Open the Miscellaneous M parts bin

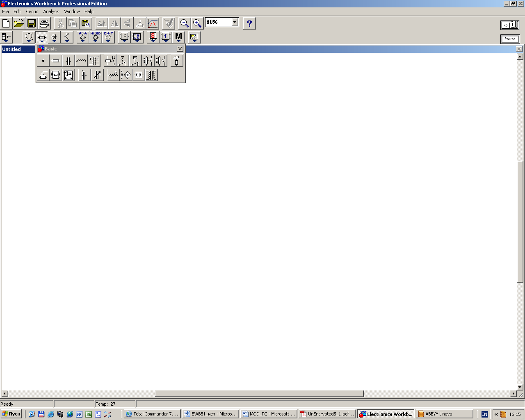[178, 37]
